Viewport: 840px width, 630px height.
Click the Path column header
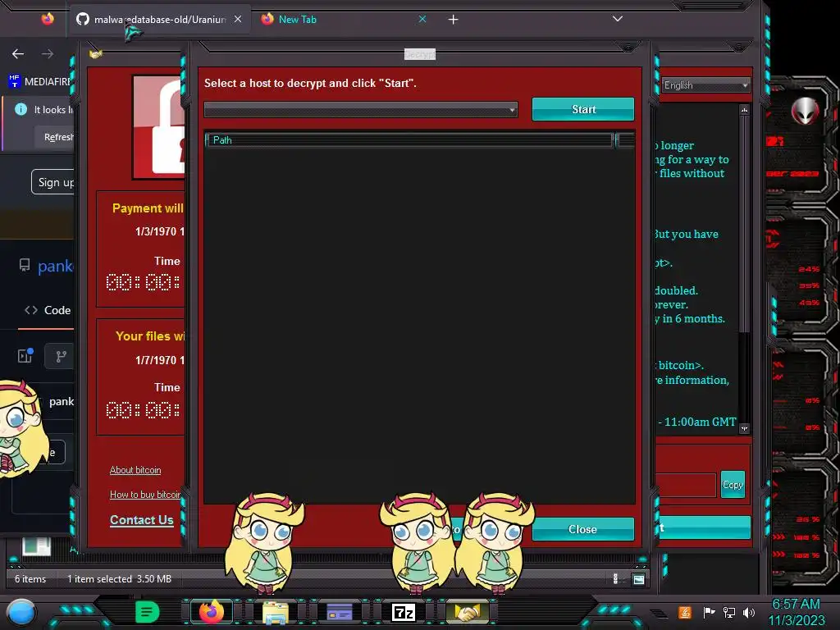(409, 140)
